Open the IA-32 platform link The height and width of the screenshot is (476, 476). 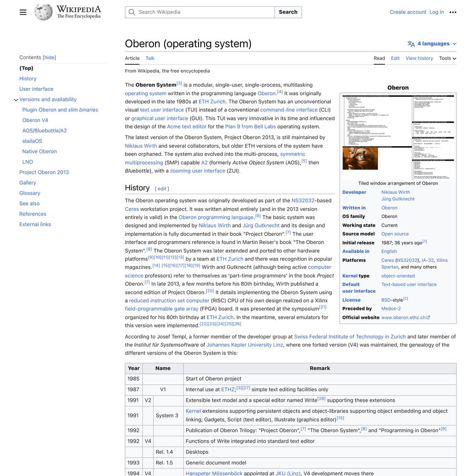click(x=428, y=260)
